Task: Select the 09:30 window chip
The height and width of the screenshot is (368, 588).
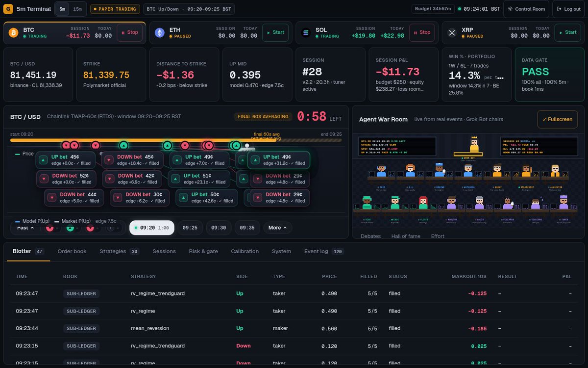Action: point(219,228)
